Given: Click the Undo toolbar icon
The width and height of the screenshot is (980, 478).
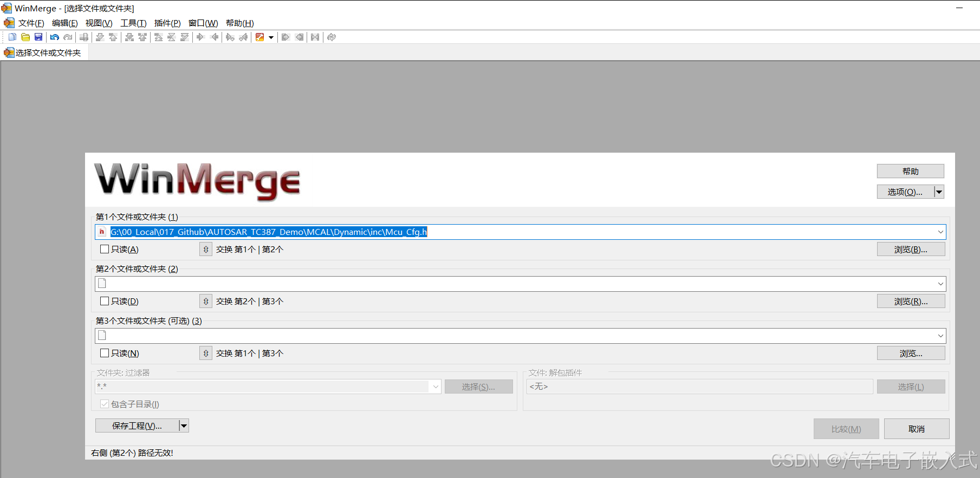Looking at the screenshot, I should [55, 37].
